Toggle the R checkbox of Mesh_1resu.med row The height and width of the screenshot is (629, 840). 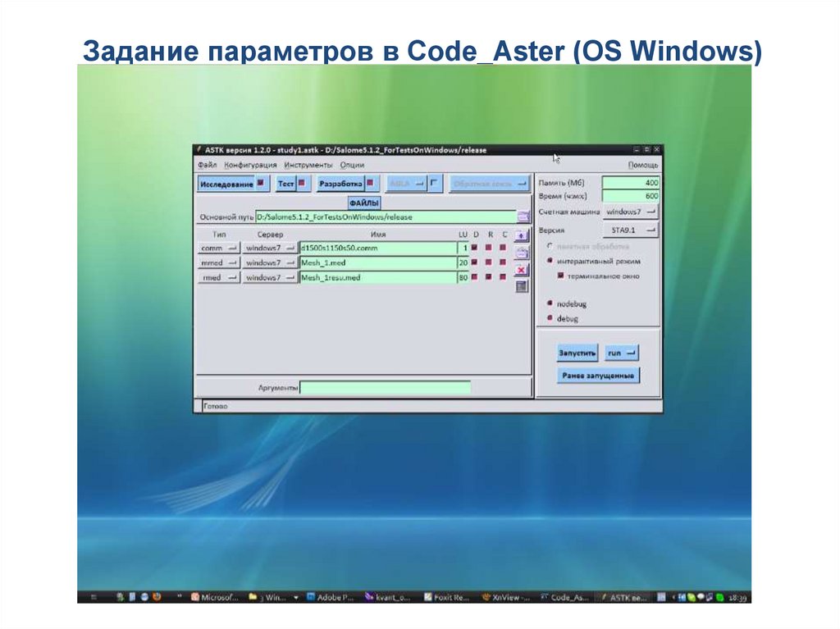[x=489, y=277]
